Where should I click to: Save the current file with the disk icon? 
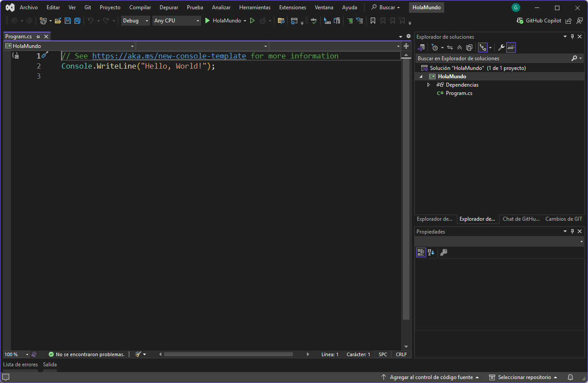pos(68,21)
